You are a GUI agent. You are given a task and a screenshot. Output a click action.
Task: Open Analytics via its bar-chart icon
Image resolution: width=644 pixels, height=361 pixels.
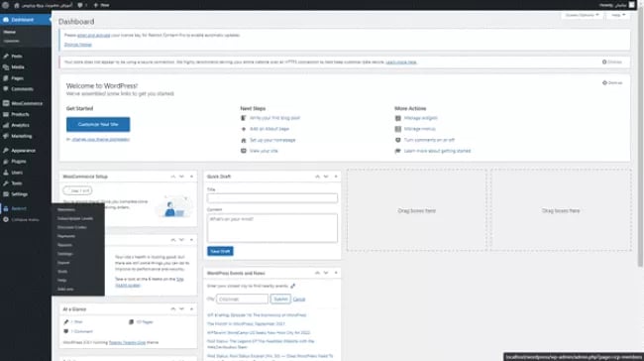coord(6,125)
